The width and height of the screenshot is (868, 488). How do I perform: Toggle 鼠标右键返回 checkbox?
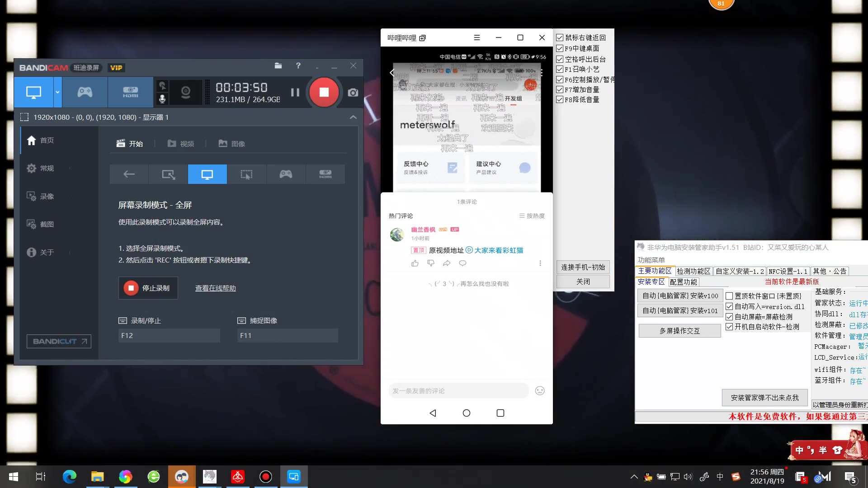pyautogui.click(x=560, y=38)
